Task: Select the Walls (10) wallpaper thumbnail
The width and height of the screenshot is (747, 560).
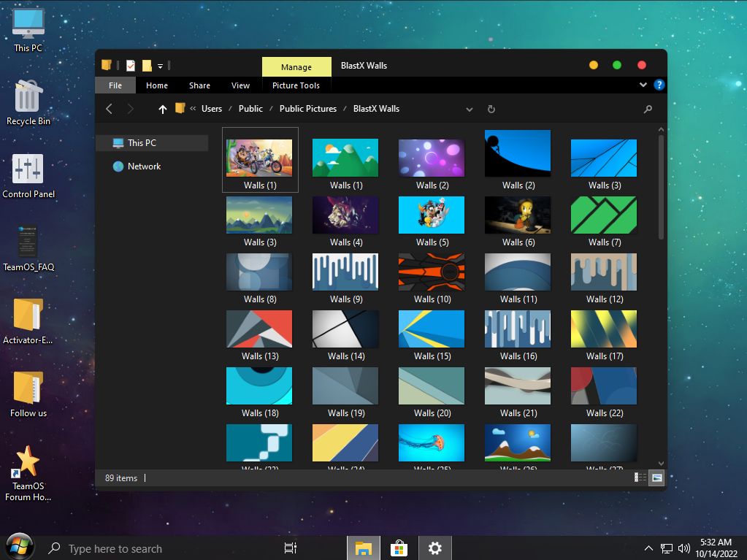Action: pyautogui.click(x=432, y=272)
